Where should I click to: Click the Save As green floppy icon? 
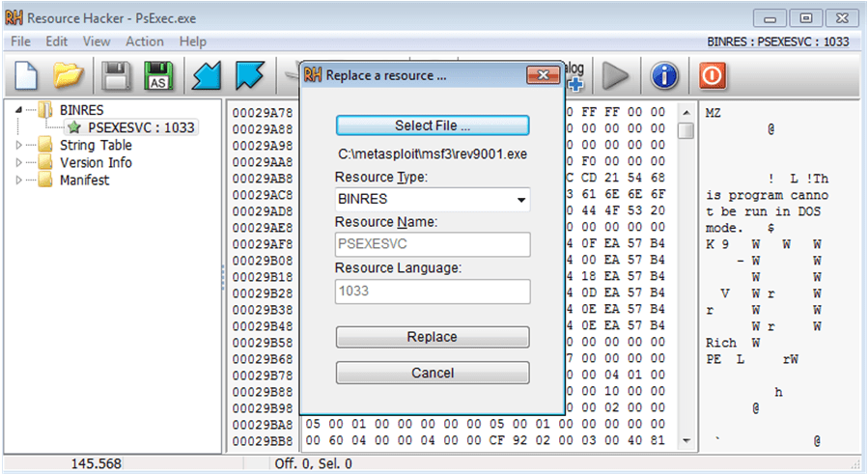(x=158, y=76)
